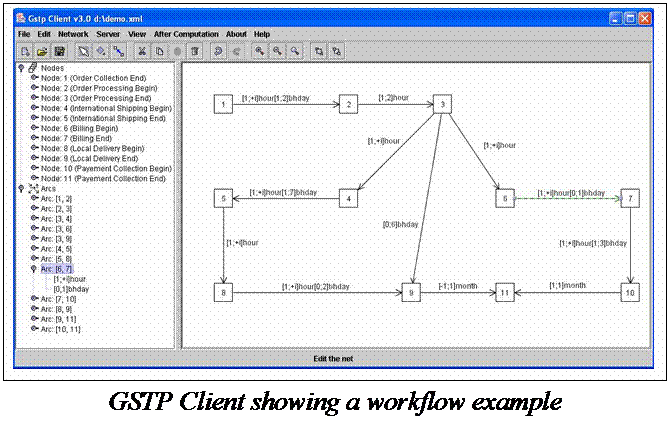Open the Network menu
This screenshot has height=430, width=670.
pos(73,34)
